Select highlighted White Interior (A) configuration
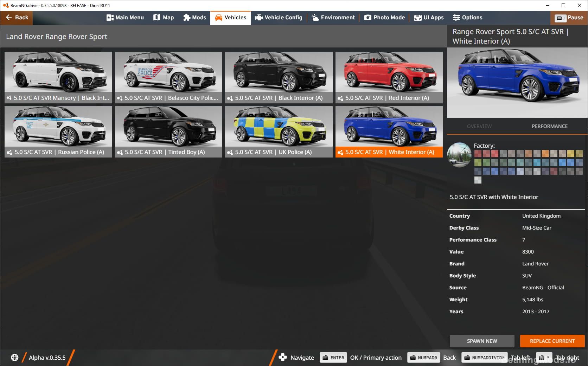This screenshot has width=588, height=366. pyautogui.click(x=389, y=131)
